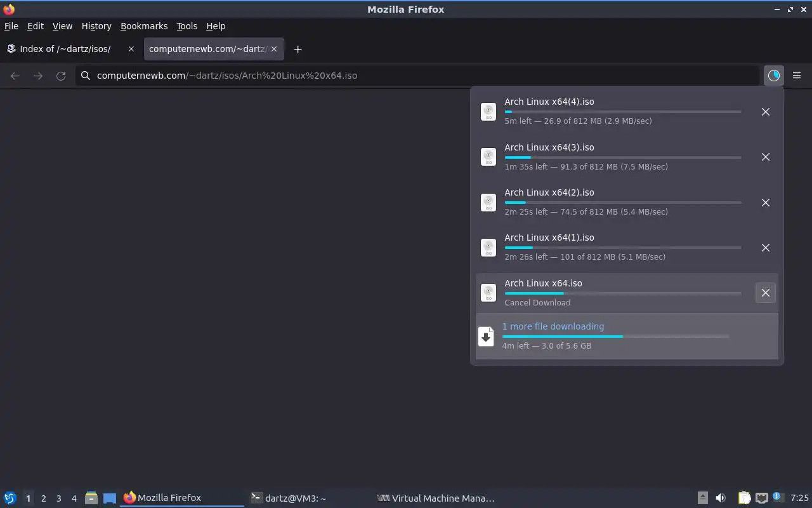The width and height of the screenshot is (812, 508).
Task: Click overall progress bar under '1 more file downloading'
Action: click(615, 337)
